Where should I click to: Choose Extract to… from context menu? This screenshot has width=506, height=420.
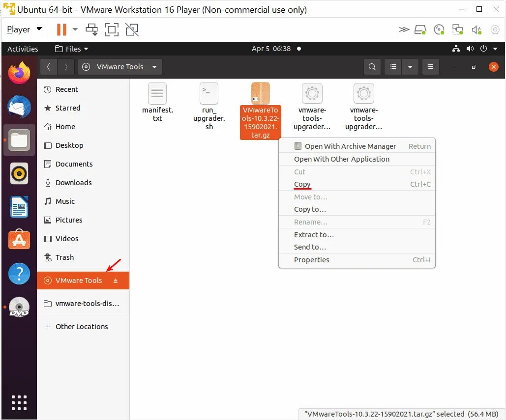[357, 235]
